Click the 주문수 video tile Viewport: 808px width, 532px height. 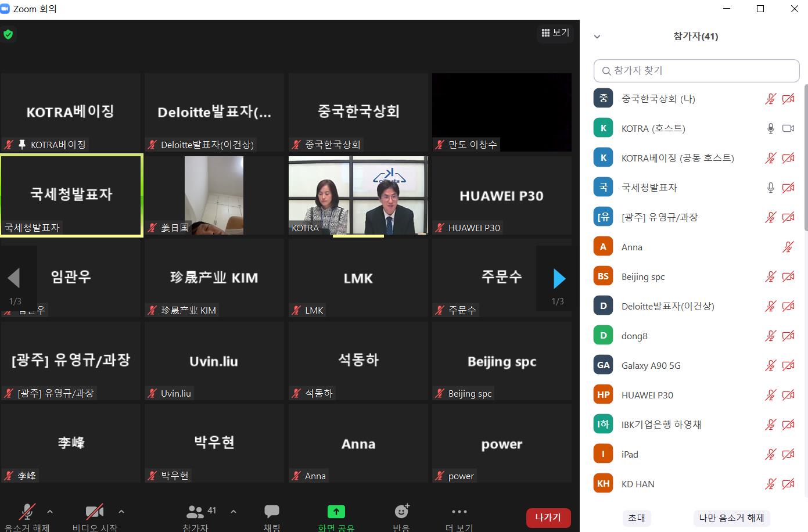click(x=502, y=278)
